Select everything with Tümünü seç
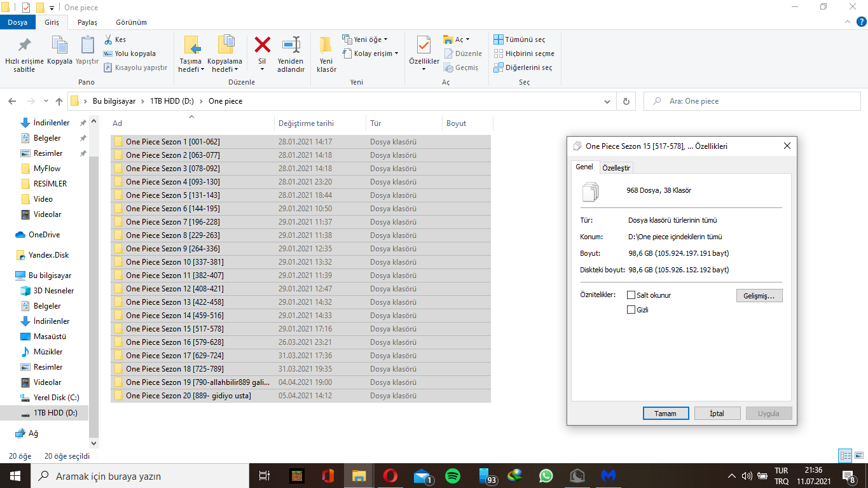868x488 pixels. point(519,39)
